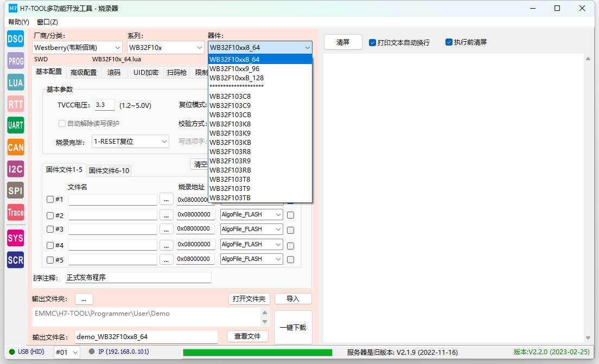
Task: Click the 导入 button
Action: point(293,299)
